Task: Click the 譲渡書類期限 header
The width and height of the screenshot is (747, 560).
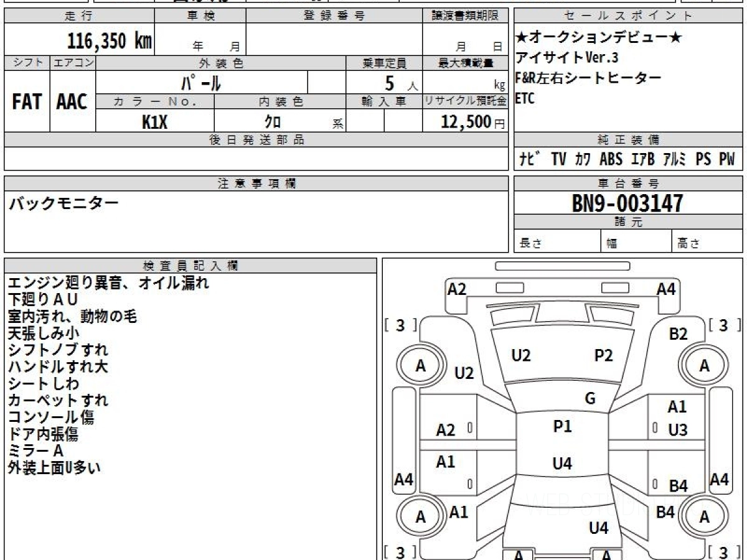Action: (x=466, y=16)
